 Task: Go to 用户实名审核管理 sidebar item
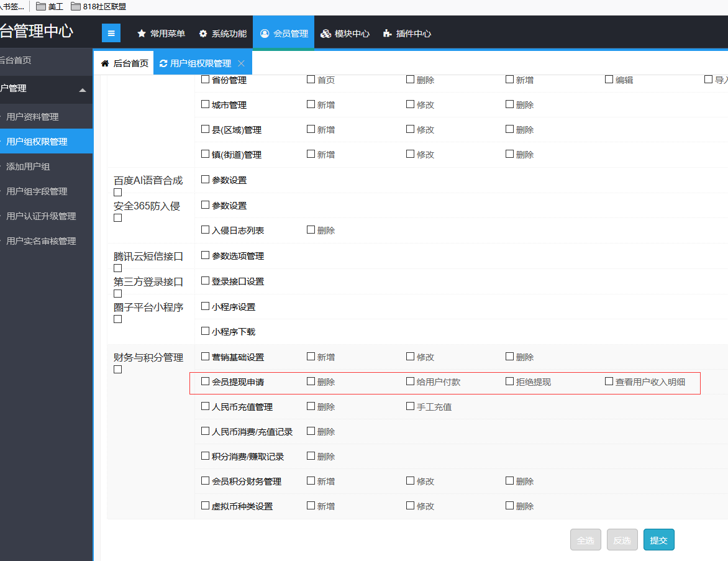pyautogui.click(x=41, y=241)
